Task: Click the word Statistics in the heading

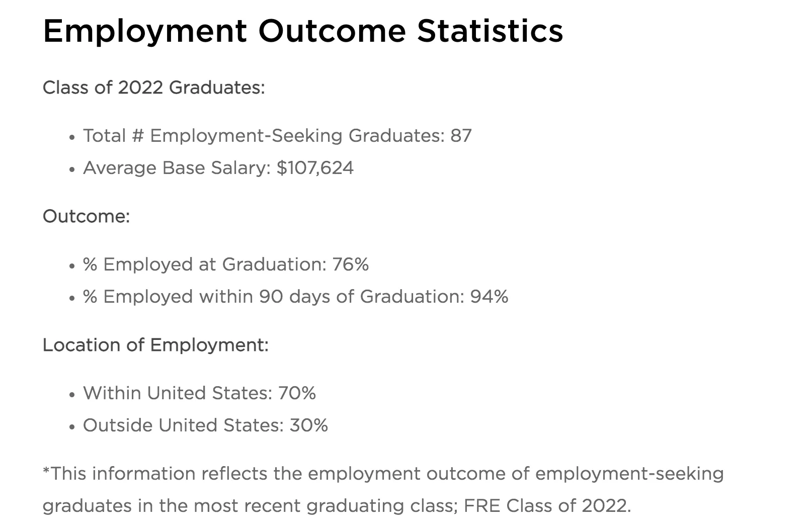Action: (490, 31)
